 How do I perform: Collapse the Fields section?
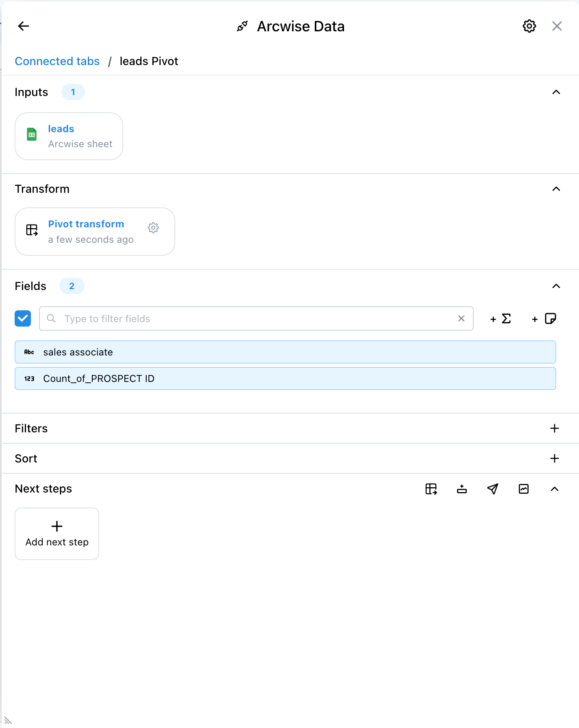pos(556,286)
